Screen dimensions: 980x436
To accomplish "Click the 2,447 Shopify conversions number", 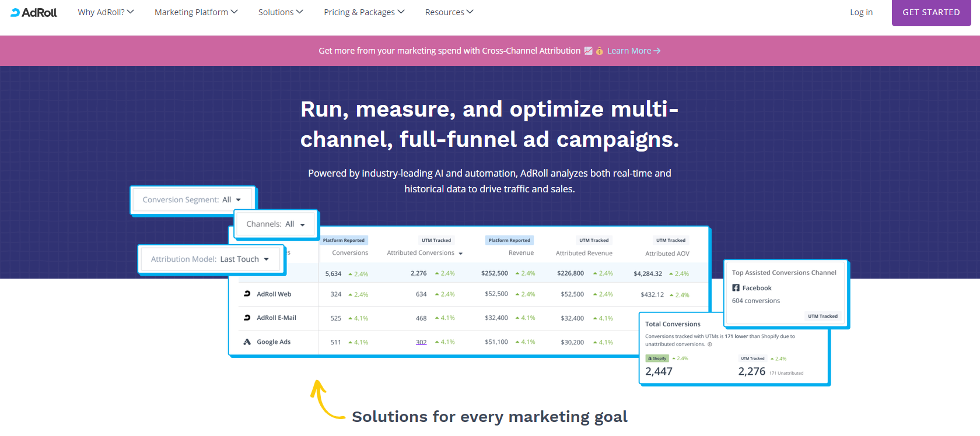I will click(659, 371).
